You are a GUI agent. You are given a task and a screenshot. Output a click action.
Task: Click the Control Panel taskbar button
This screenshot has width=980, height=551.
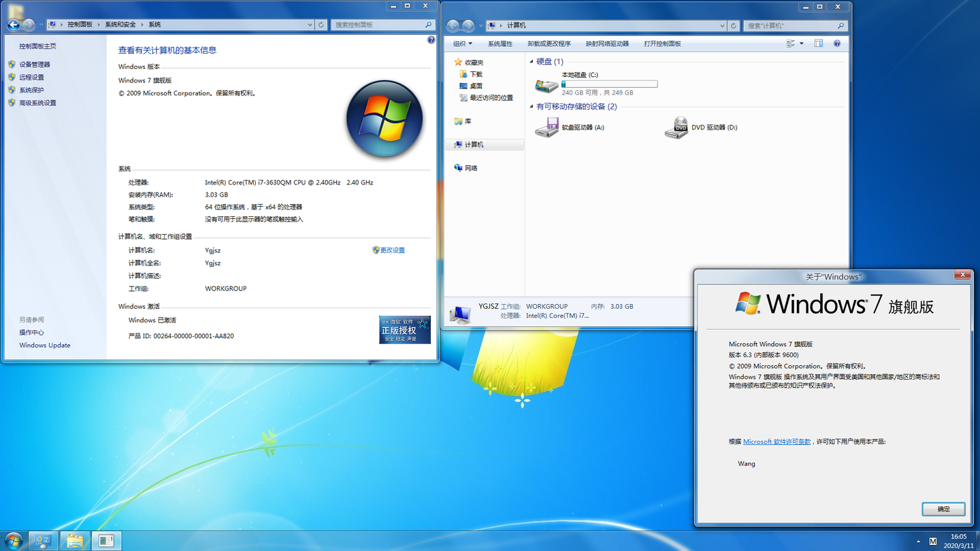(43, 541)
